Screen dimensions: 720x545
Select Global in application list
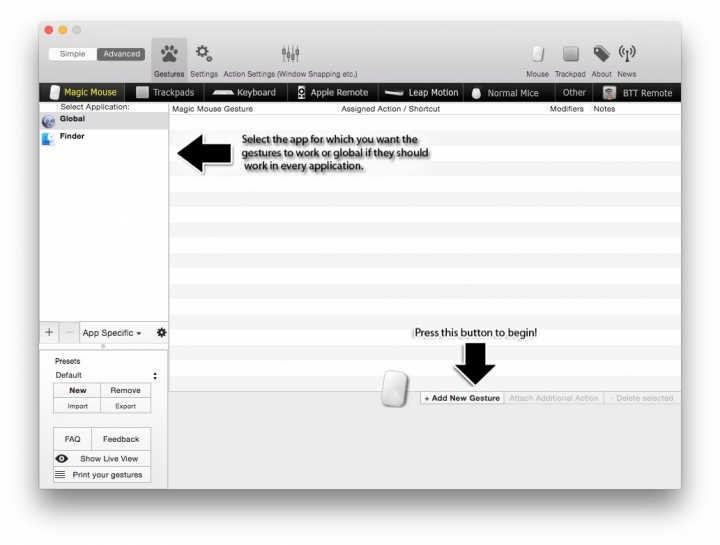pos(104,121)
